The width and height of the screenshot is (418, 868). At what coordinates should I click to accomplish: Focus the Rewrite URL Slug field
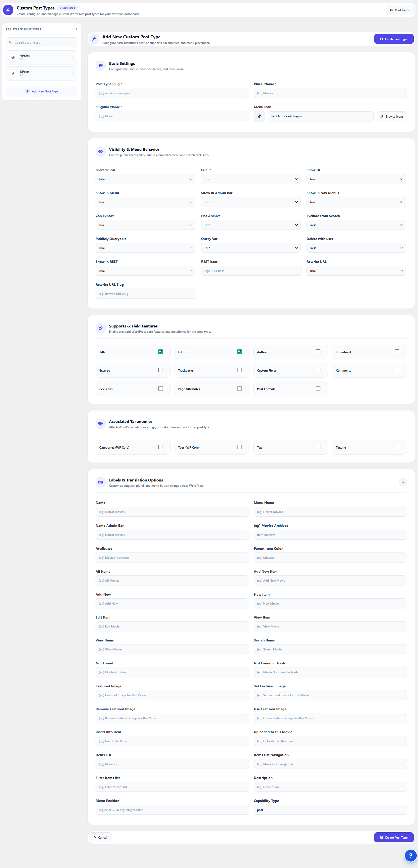(x=146, y=294)
